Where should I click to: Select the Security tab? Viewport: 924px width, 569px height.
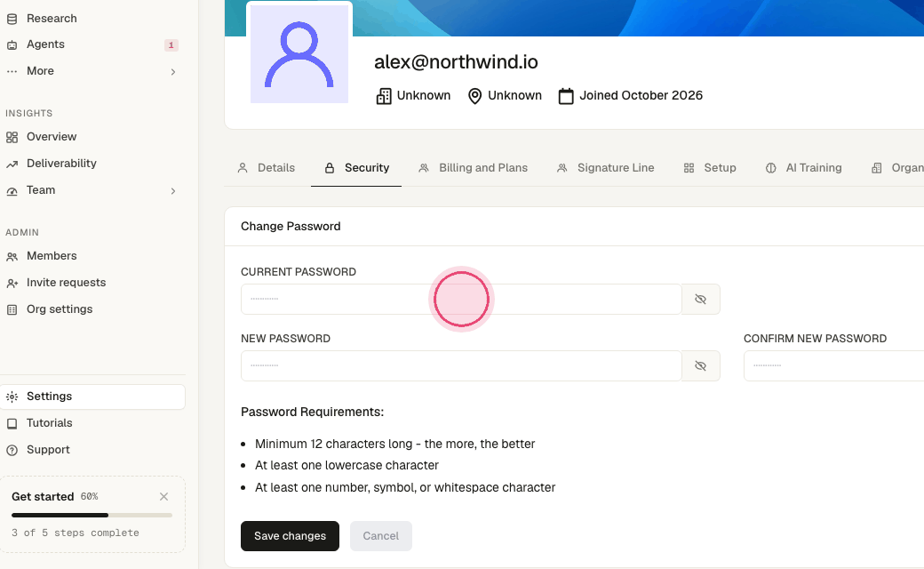[x=356, y=168]
